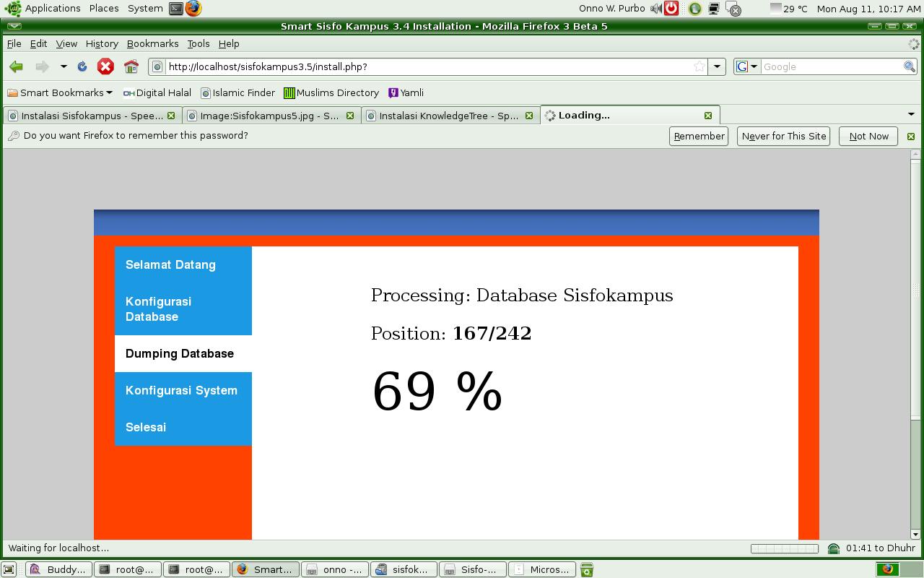Click the search magnifier icon
924x578 pixels.
tap(909, 66)
